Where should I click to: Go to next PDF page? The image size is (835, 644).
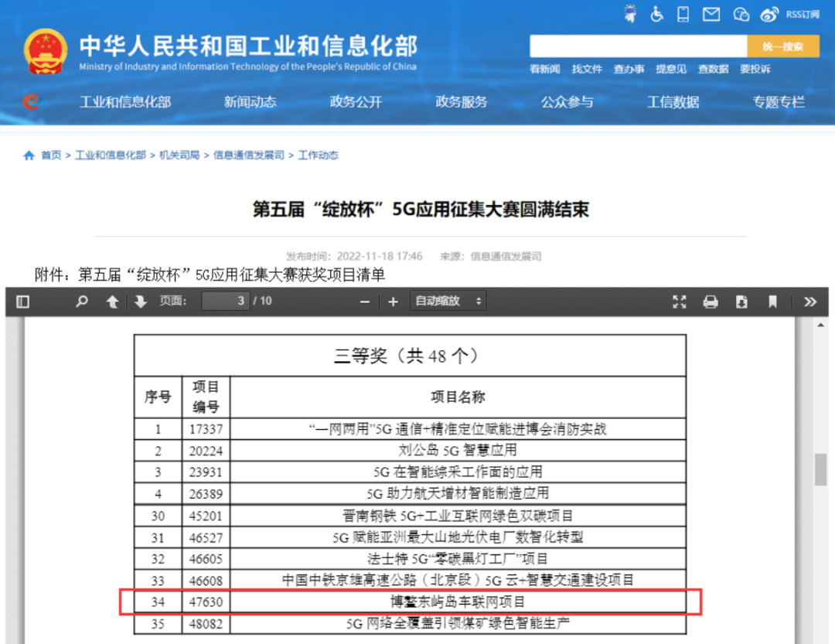point(140,302)
